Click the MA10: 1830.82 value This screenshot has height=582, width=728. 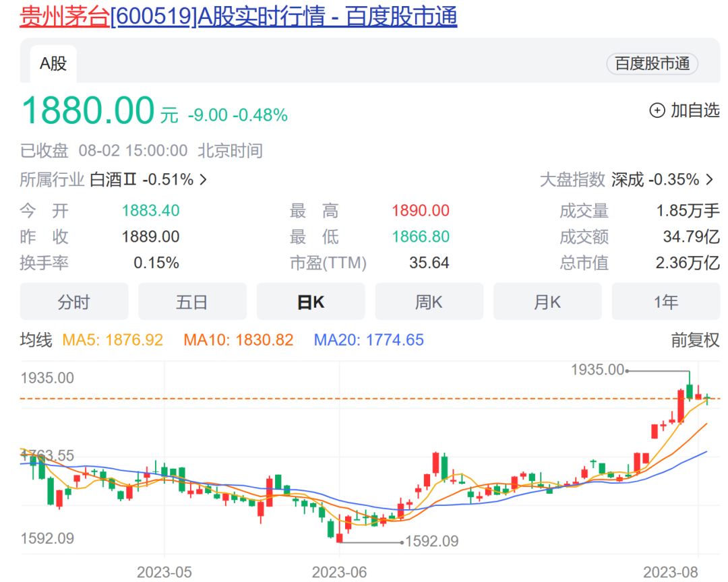(x=238, y=340)
